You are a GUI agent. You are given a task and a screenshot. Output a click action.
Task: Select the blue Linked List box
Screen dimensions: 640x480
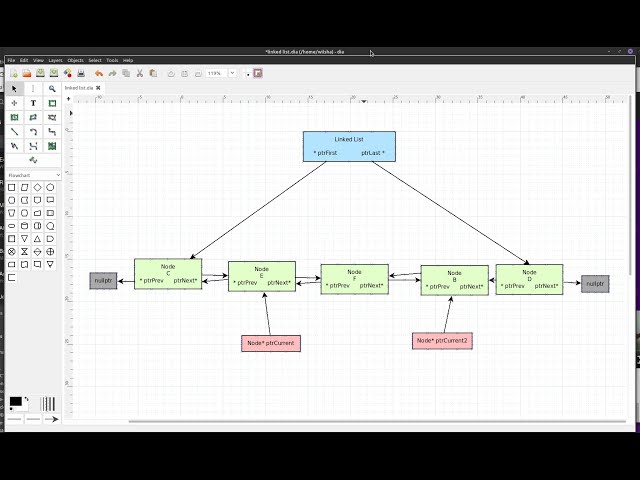point(349,146)
